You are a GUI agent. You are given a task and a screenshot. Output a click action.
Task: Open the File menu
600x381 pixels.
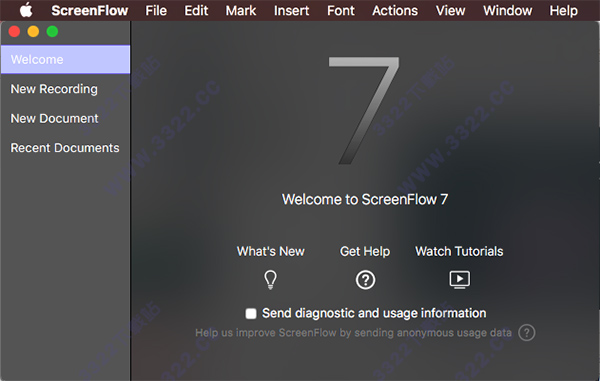(x=156, y=10)
